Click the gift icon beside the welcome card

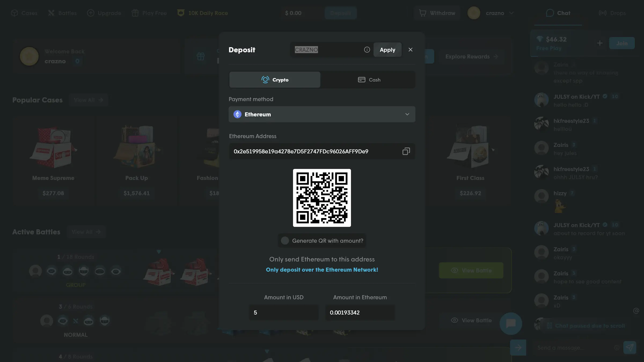(x=201, y=56)
